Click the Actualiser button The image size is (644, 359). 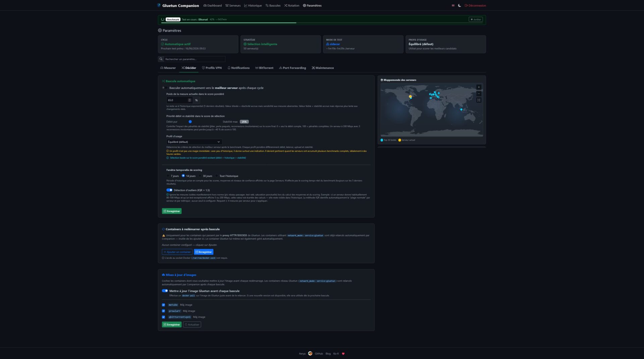[x=192, y=324]
